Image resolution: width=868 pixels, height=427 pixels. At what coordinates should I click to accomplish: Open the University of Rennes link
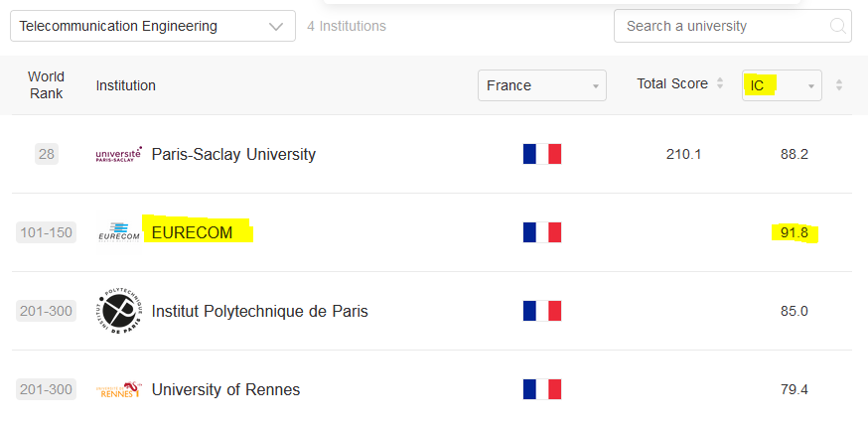(x=225, y=390)
